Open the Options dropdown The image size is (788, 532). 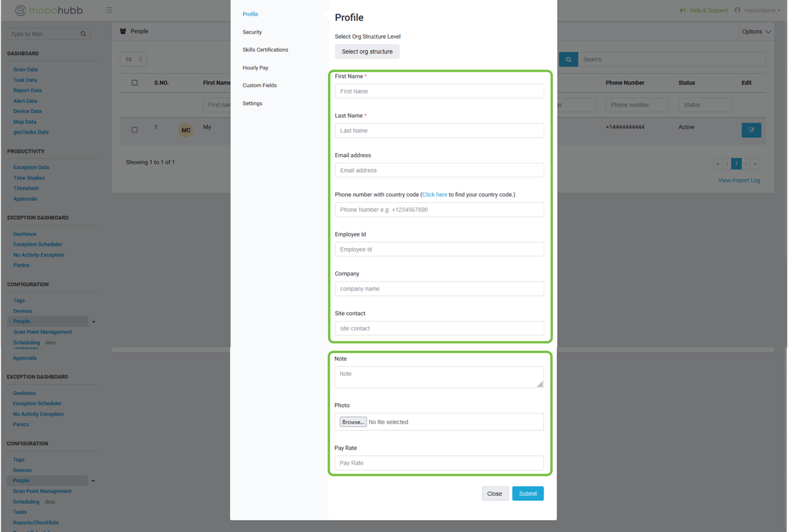pos(756,32)
